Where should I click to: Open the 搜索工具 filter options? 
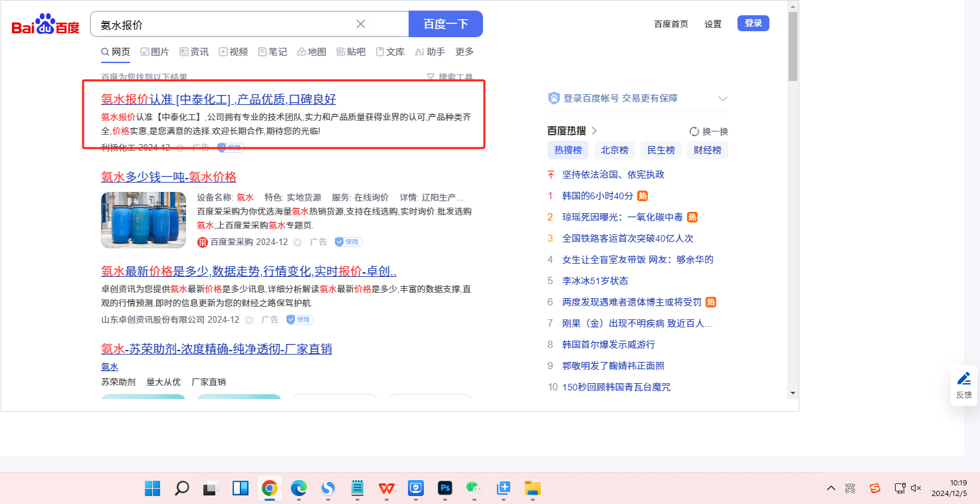tap(450, 77)
